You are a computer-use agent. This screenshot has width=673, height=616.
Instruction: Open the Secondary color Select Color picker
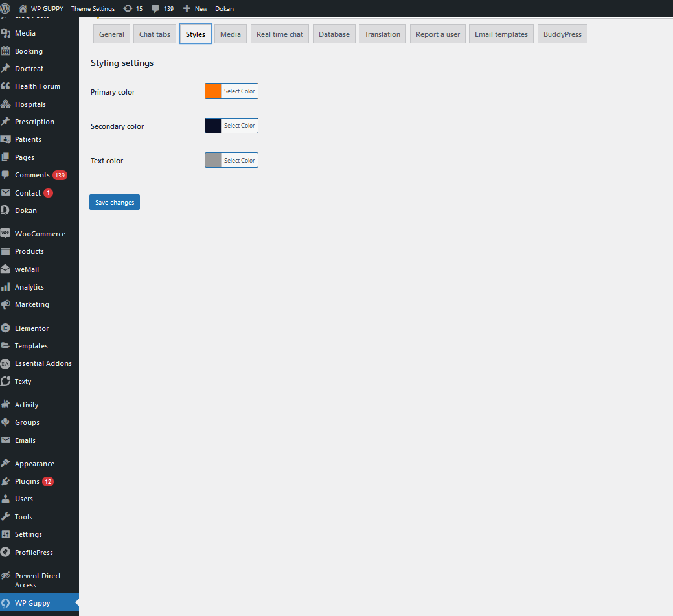coord(239,126)
